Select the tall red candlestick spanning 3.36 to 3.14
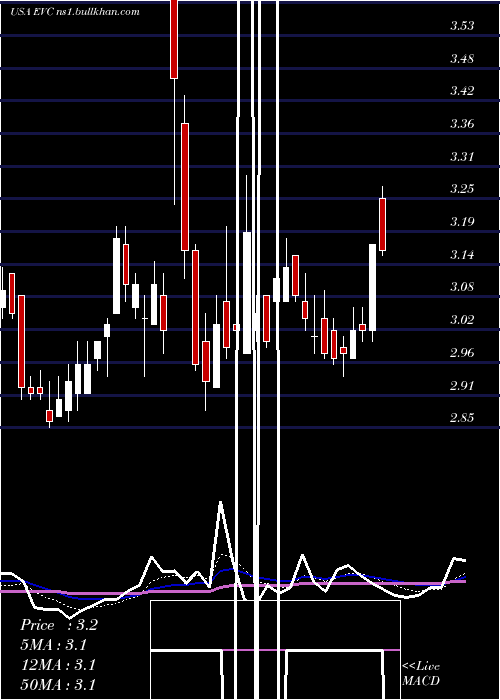Viewport: 500px width, 700px height. pos(185,187)
